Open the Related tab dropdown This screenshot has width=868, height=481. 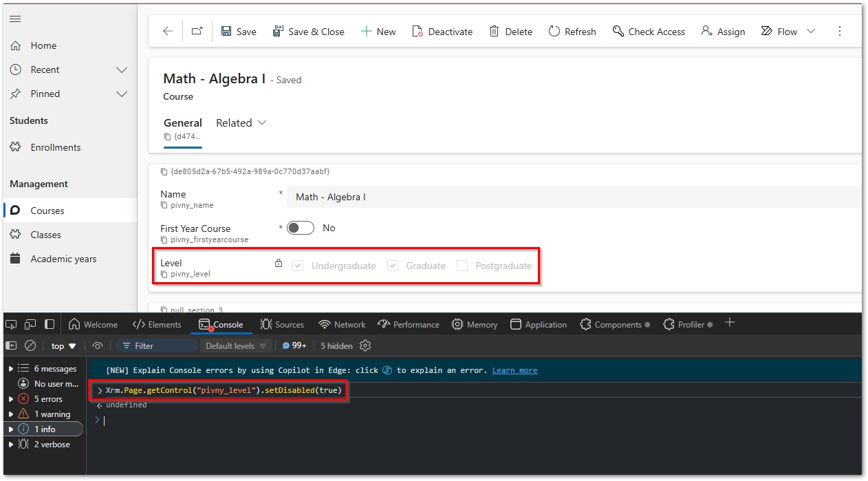coord(241,122)
